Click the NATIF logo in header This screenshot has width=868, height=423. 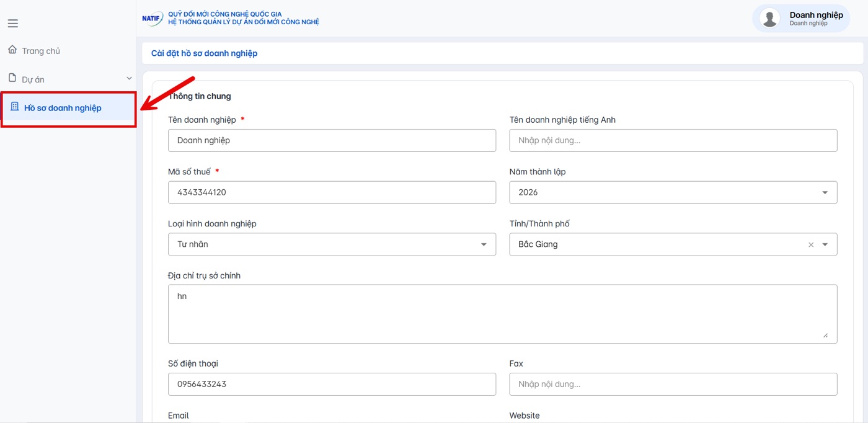tap(153, 19)
